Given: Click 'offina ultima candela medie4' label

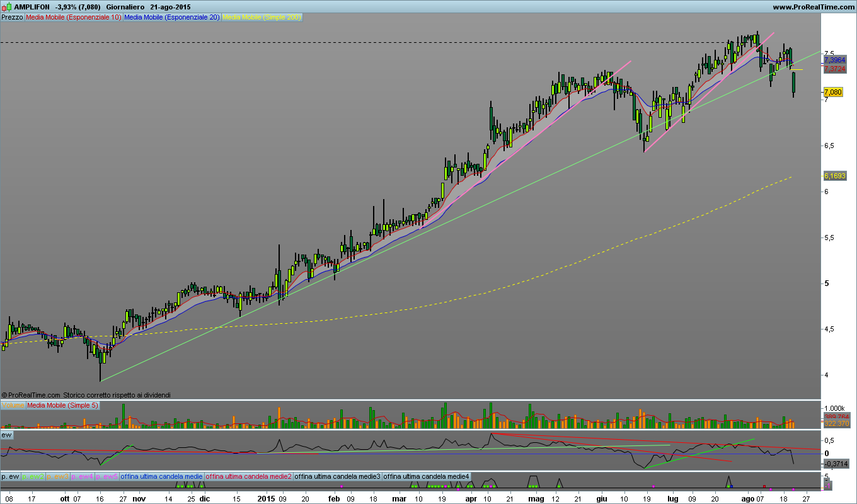Looking at the screenshot, I should tap(427, 476).
